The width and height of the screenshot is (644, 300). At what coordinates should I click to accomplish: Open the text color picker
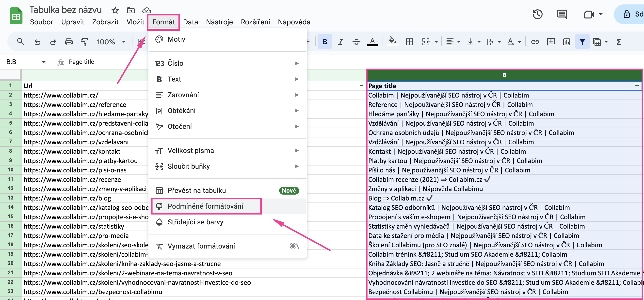[x=372, y=42]
